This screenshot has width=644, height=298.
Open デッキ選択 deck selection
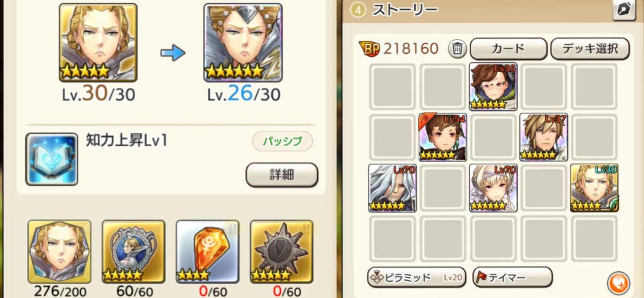pyautogui.click(x=590, y=49)
